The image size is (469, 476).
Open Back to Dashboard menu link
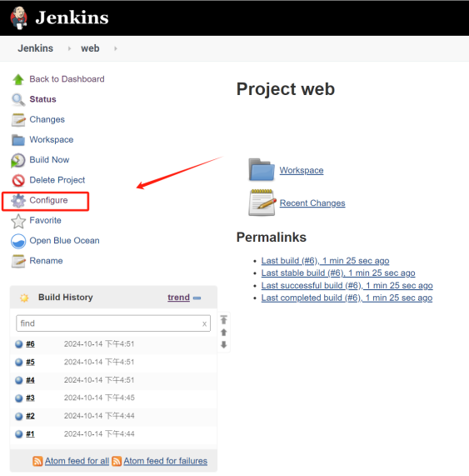pyautogui.click(x=67, y=79)
